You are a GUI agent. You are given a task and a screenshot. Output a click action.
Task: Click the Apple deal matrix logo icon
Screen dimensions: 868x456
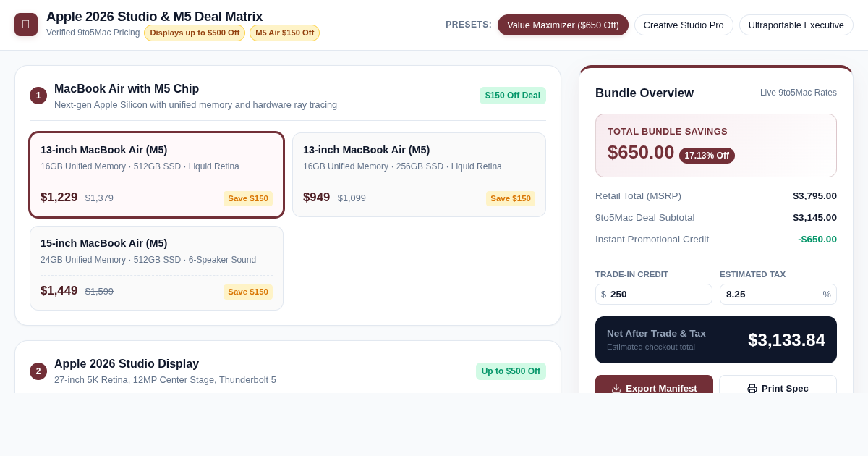(x=26, y=25)
